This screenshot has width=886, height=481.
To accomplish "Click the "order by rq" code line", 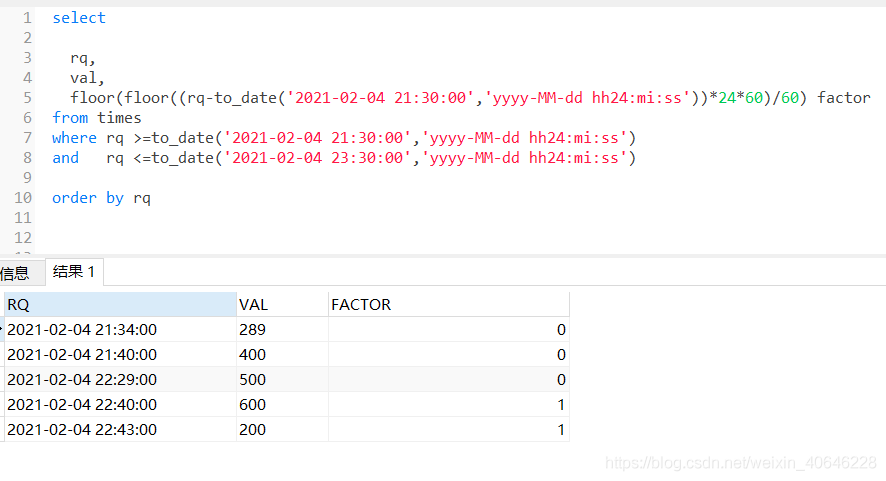I will coord(101,198).
